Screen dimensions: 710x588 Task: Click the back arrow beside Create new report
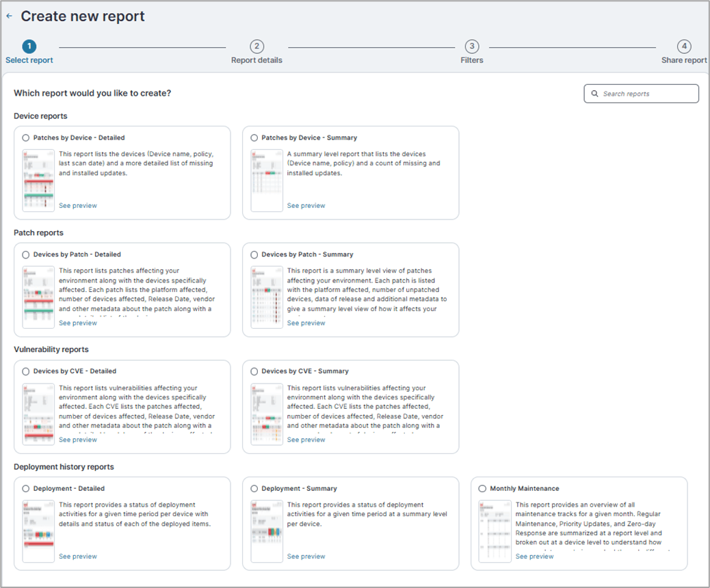click(9, 15)
